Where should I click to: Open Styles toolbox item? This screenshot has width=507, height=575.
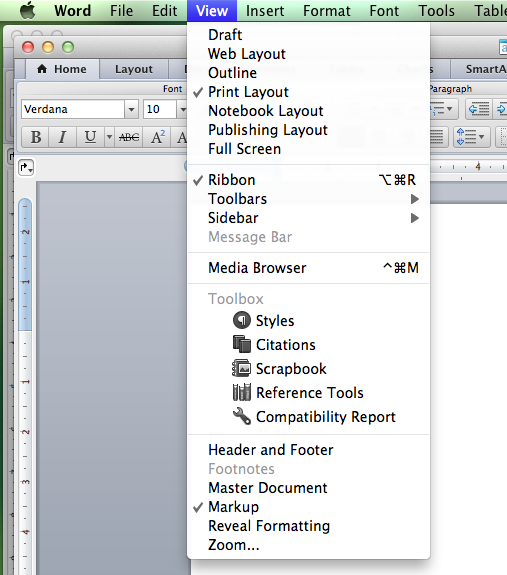point(308,321)
